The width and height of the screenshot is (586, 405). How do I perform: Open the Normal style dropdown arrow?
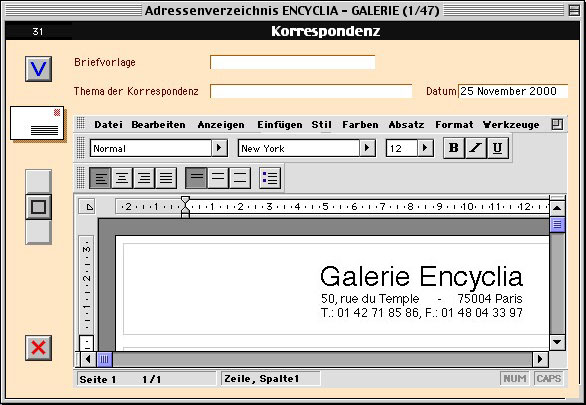(x=219, y=148)
